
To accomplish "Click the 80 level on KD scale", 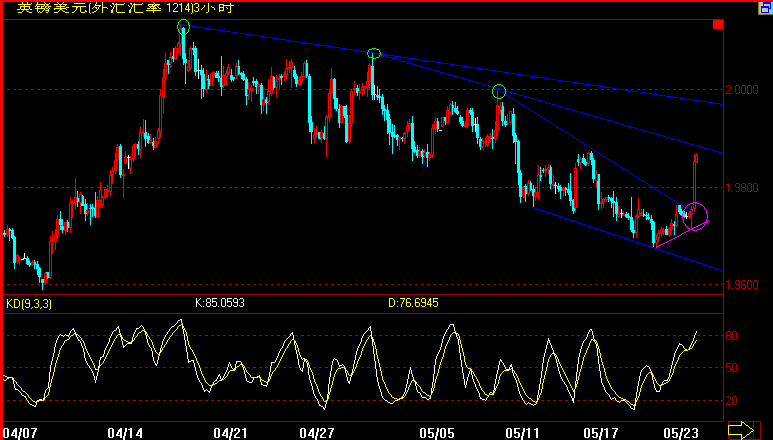I will [732, 336].
